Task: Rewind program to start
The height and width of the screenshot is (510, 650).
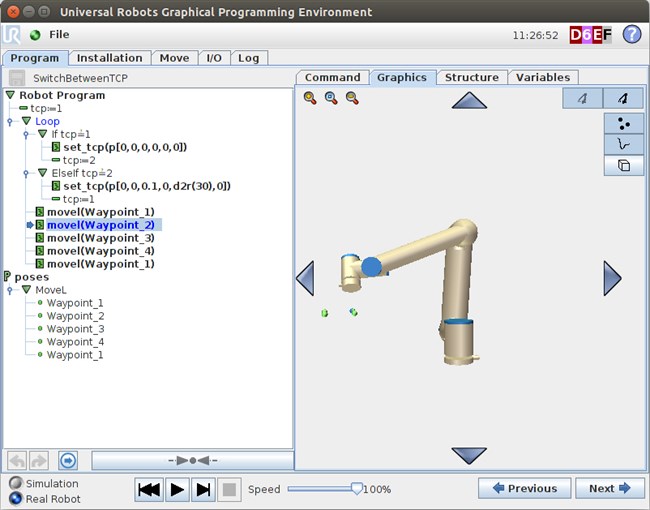Action: pos(149,490)
